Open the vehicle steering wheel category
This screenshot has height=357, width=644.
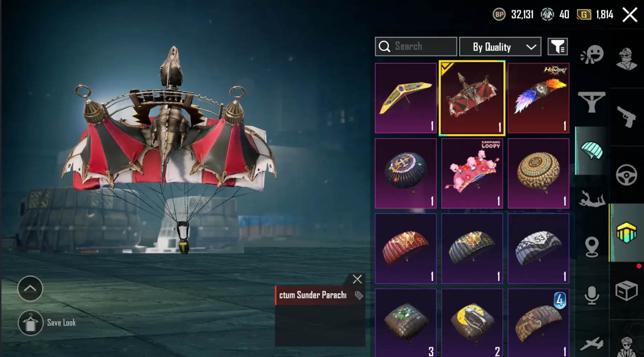pyautogui.click(x=627, y=175)
